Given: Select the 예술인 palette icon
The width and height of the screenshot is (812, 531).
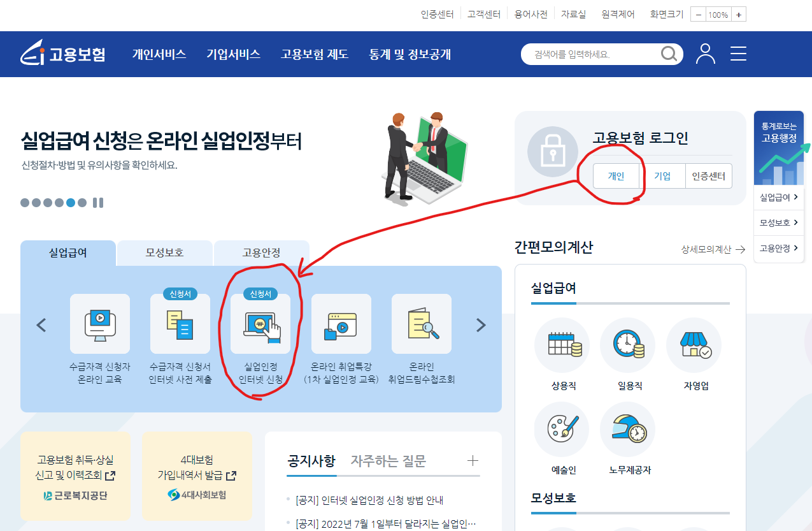Looking at the screenshot, I should [562, 429].
